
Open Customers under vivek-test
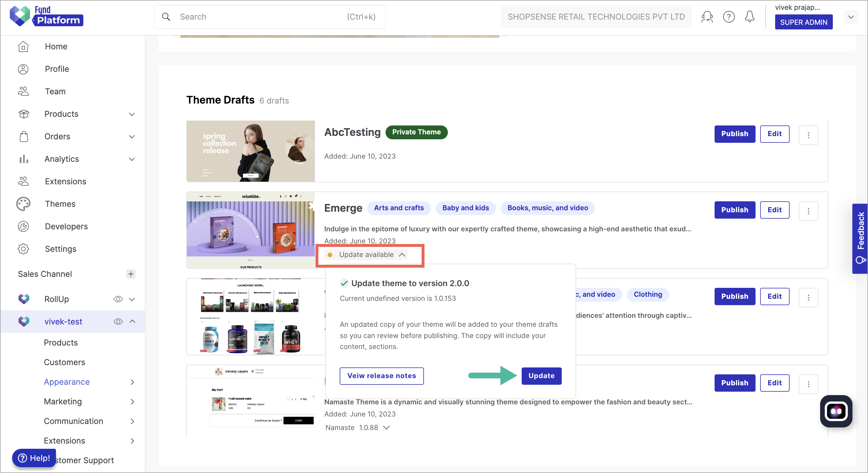coord(64,362)
